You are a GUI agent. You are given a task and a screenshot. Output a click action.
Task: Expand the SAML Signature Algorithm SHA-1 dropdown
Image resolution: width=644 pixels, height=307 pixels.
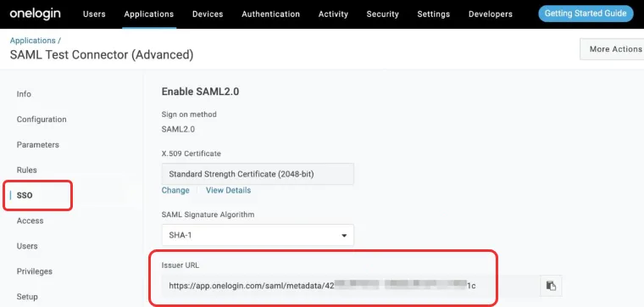coord(258,235)
